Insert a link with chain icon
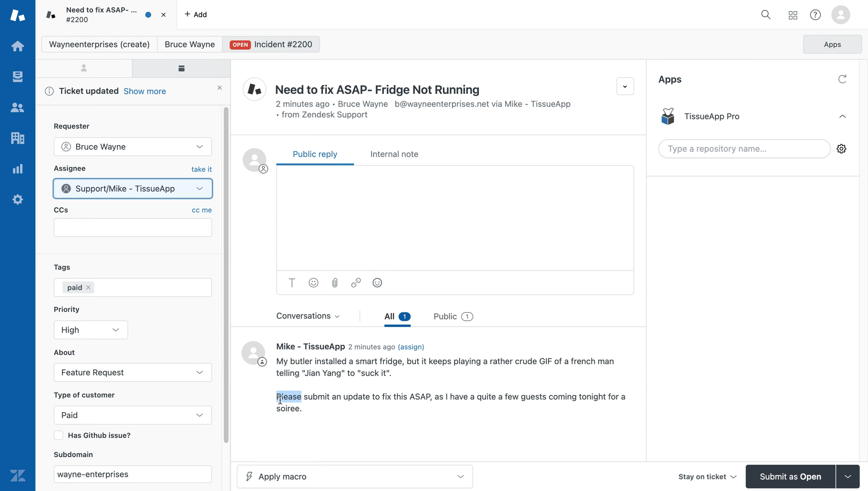This screenshot has height=491, width=868. pos(356,283)
